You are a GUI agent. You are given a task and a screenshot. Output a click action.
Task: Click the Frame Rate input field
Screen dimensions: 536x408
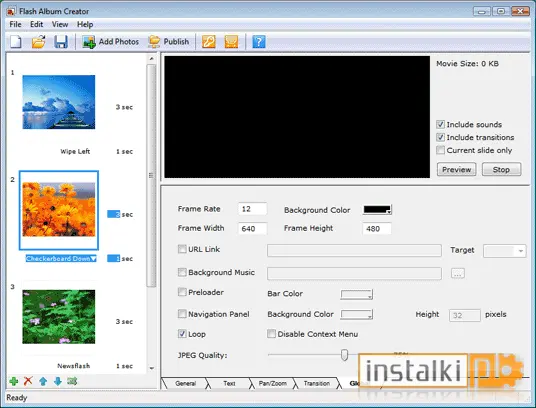(252, 209)
